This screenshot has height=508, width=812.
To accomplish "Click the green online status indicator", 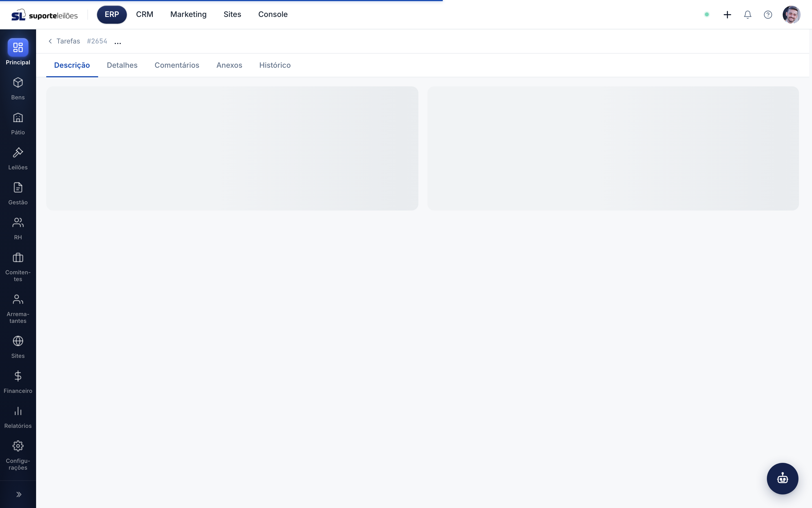I will [707, 14].
